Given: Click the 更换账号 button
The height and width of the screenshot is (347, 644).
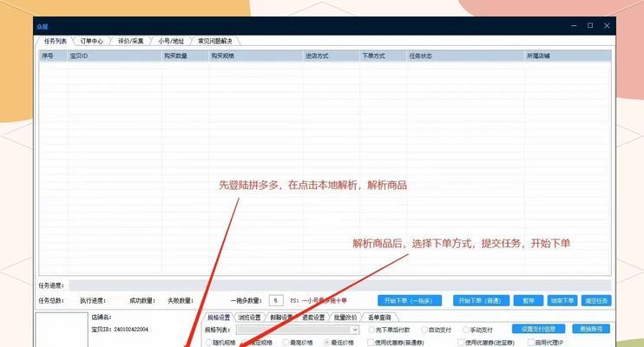Looking at the screenshot, I should (591, 329).
